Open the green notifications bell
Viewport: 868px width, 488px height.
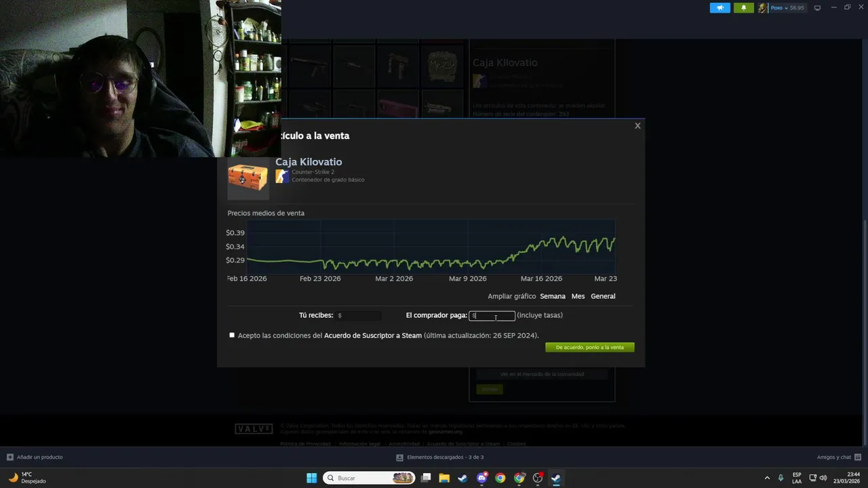click(x=743, y=7)
